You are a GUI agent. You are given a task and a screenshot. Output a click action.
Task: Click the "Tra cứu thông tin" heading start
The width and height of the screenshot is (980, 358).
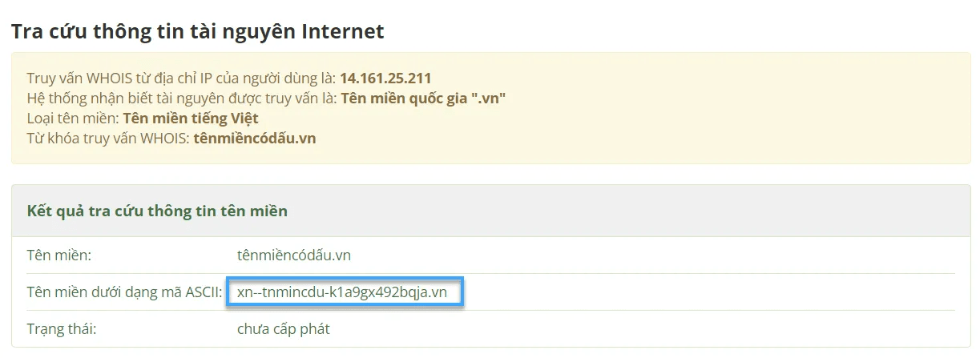pos(72,32)
